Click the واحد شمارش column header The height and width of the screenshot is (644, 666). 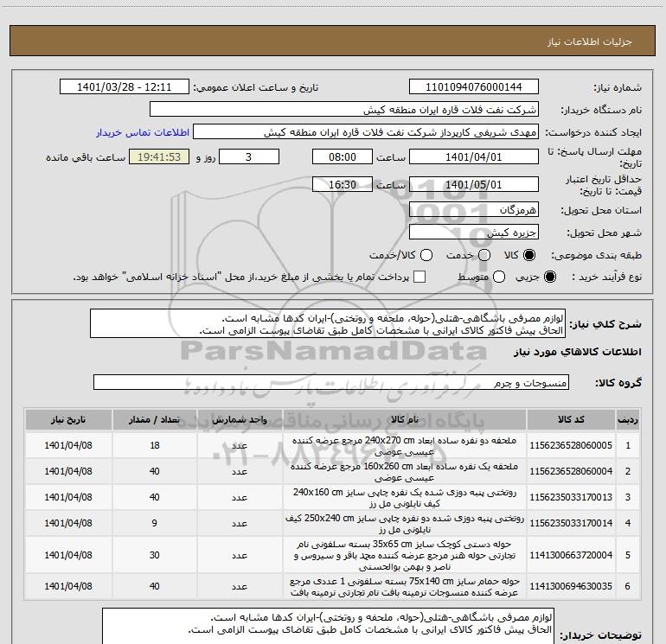pos(240,419)
